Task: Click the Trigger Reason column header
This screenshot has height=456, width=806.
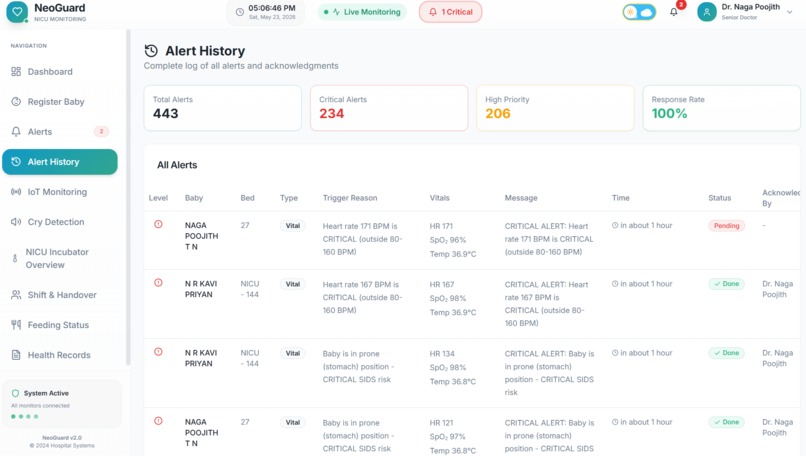Action: [350, 198]
